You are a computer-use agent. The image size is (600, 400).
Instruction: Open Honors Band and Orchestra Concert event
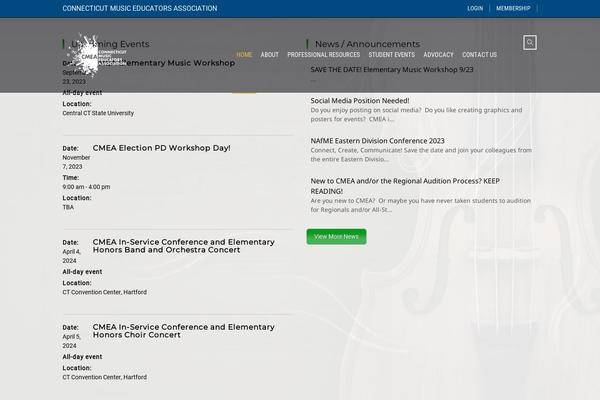tap(184, 246)
